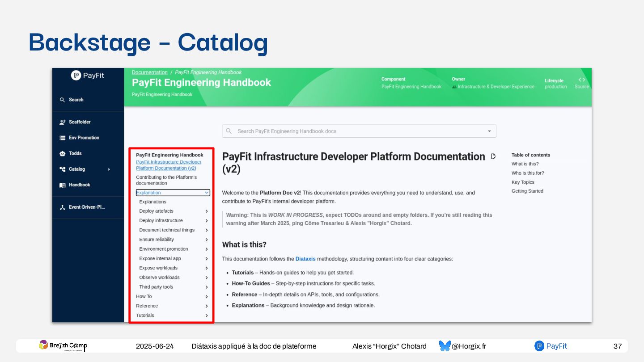The image size is (644, 362).
Task: Open Todds from the sidebar
Action: [x=75, y=153]
